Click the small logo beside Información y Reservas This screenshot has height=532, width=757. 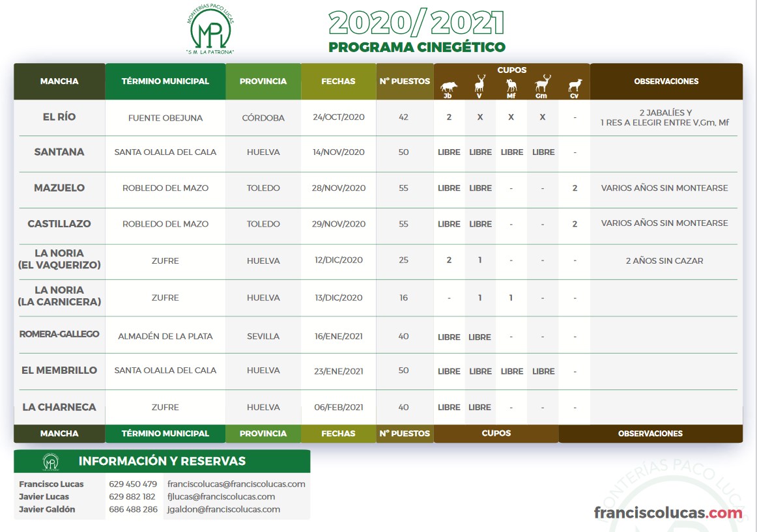click(x=51, y=462)
